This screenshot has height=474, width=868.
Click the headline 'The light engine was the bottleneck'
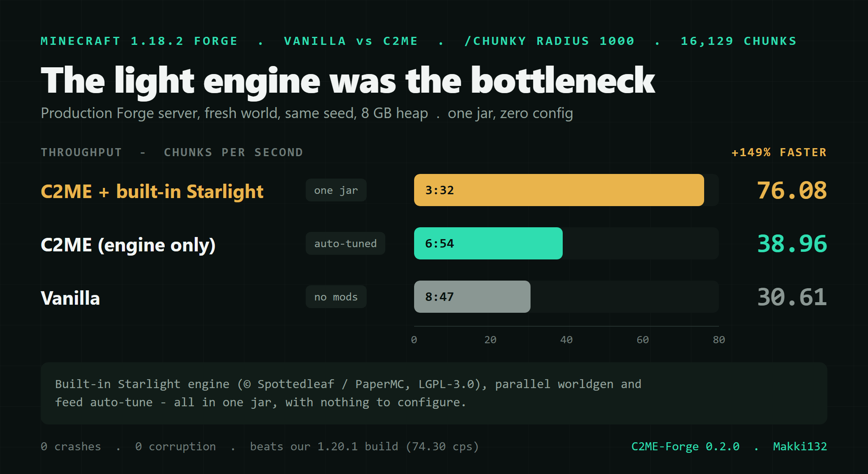click(x=348, y=80)
